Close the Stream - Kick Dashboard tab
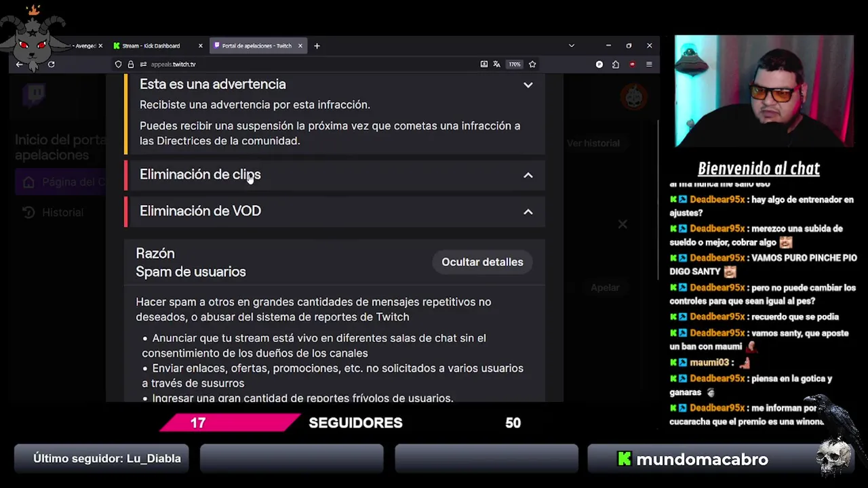Screen dimensions: 868x488 pyautogui.click(x=200, y=46)
